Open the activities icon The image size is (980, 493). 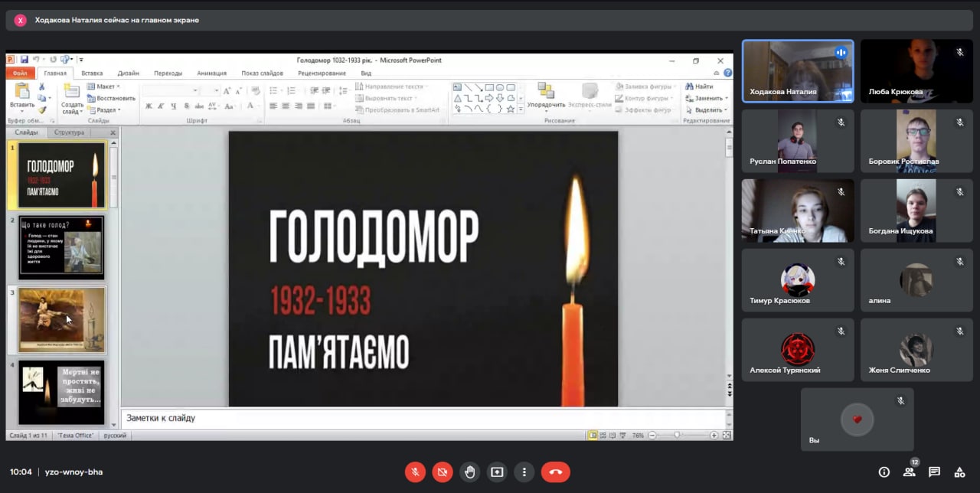coord(959,472)
